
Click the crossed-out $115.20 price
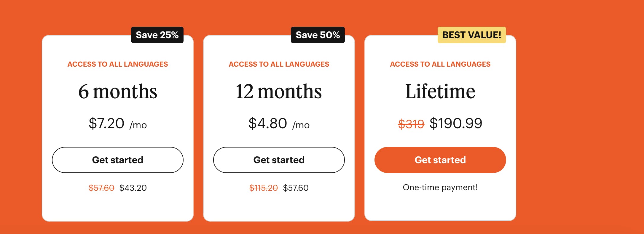pyautogui.click(x=263, y=188)
